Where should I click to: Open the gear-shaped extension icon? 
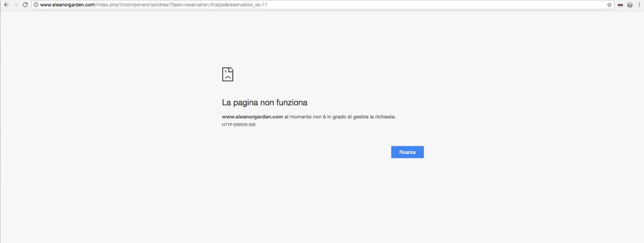click(630, 5)
